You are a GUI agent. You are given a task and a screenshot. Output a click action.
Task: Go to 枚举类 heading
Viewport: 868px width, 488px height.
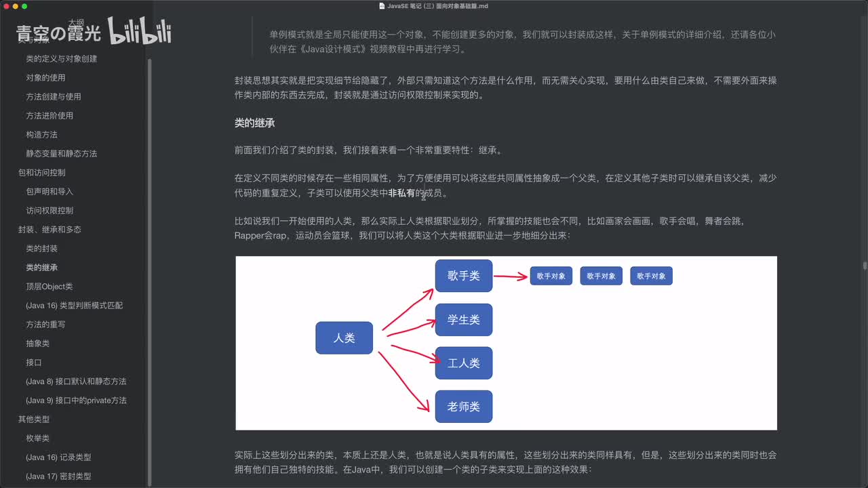(x=38, y=439)
